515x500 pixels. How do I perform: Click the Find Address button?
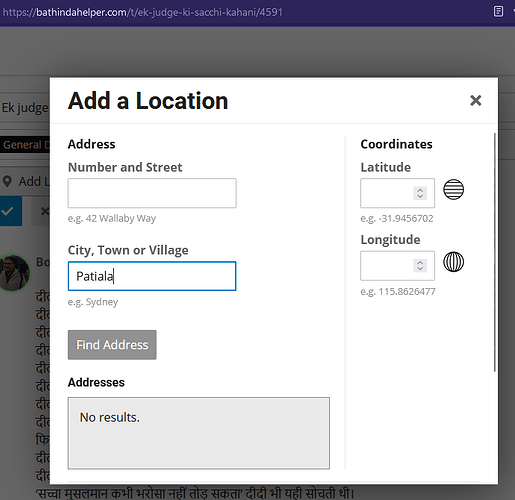112,345
